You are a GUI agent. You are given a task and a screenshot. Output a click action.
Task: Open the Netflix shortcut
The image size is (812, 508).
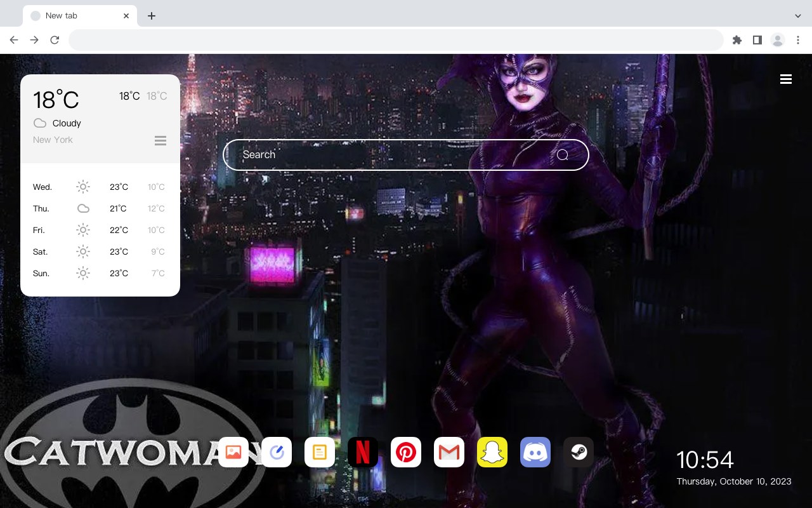(x=363, y=452)
